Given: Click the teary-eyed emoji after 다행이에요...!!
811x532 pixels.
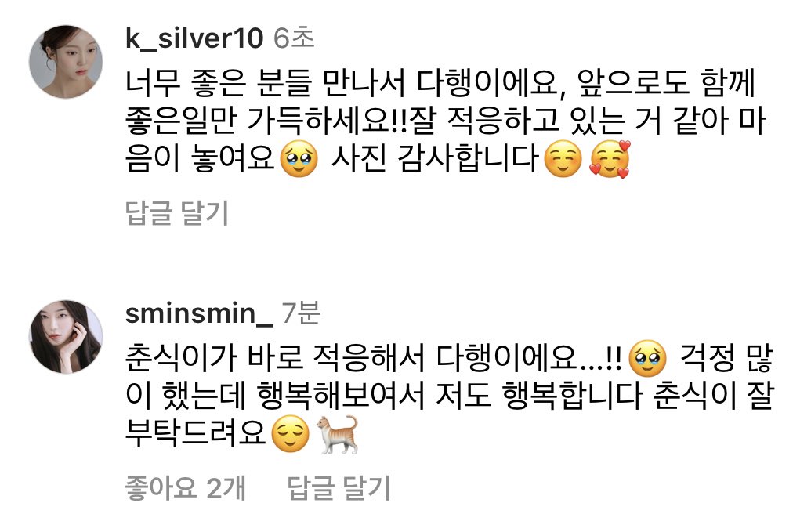Looking at the screenshot, I should [x=647, y=358].
